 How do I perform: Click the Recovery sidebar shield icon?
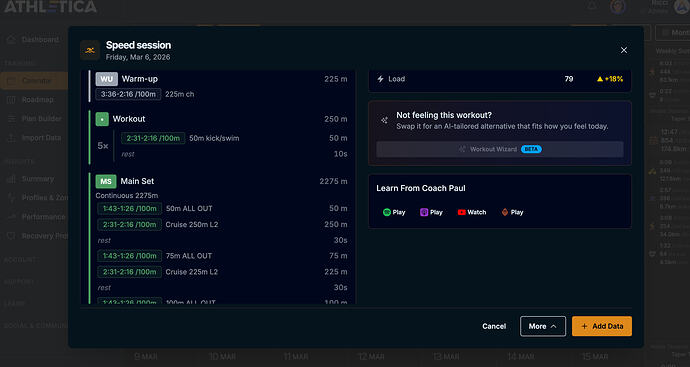point(11,236)
